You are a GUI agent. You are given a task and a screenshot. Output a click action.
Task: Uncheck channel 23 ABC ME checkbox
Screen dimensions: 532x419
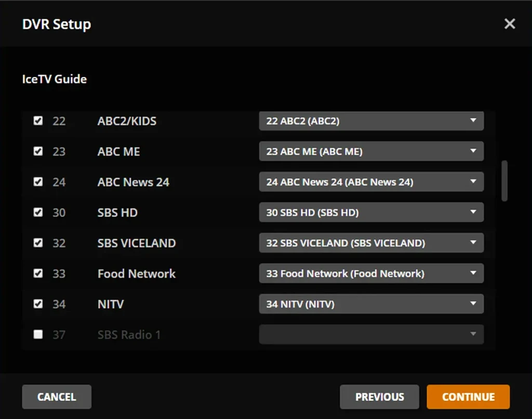point(38,151)
